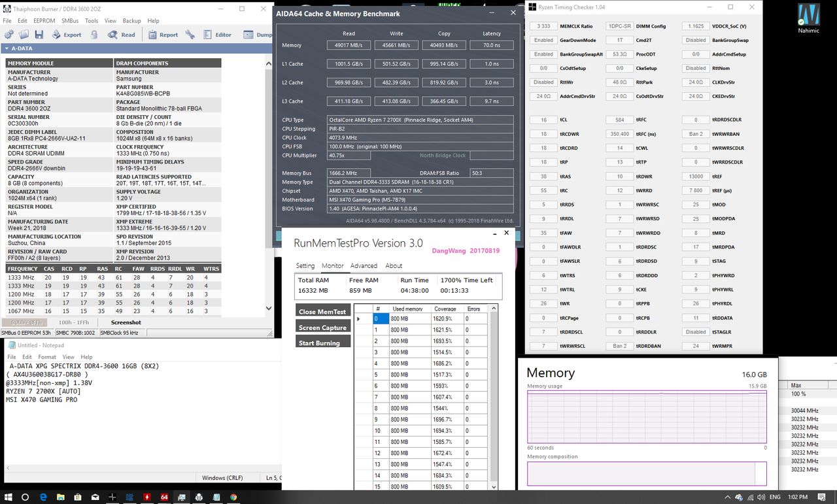
Task: Click tCL value 16 in Ryzen Timing Checker
Action: point(543,120)
